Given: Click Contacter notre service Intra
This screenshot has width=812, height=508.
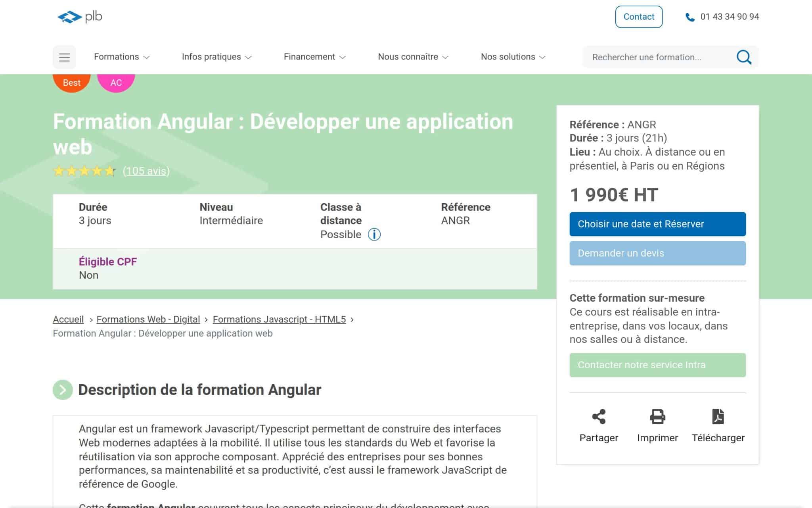Looking at the screenshot, I should (657, 365).
